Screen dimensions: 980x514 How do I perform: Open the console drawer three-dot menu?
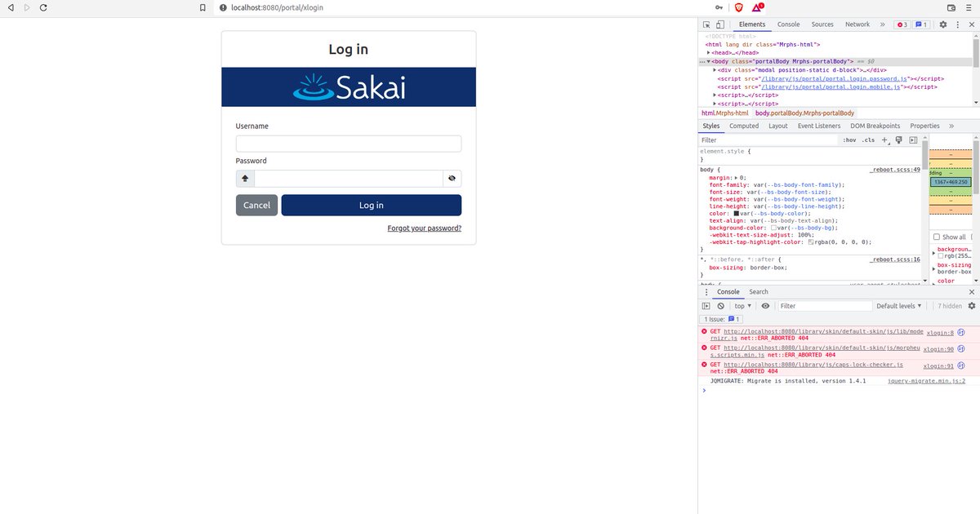[x=707, y=291]
